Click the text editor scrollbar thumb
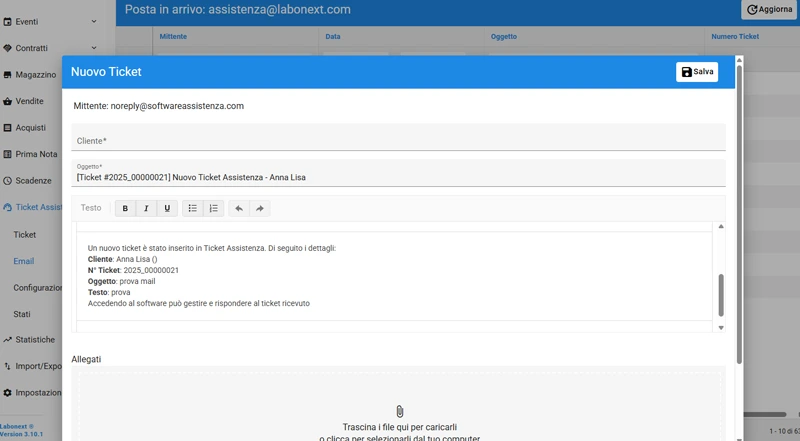This screenshot has height=441, width=800. coord(721,295)
